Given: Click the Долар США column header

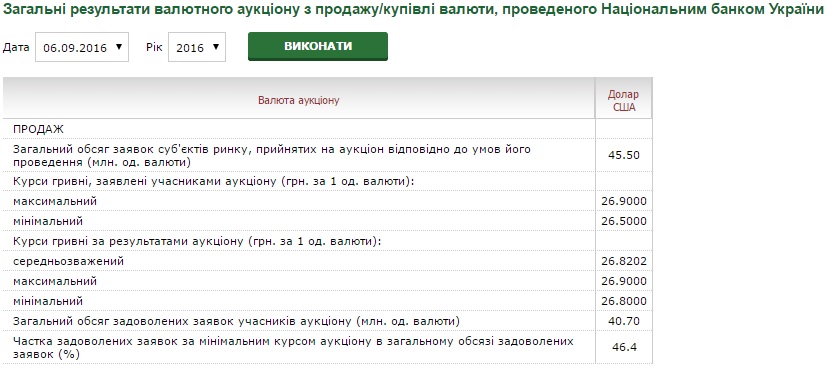Looking at the screenshot, I should (x=623, y=101).
